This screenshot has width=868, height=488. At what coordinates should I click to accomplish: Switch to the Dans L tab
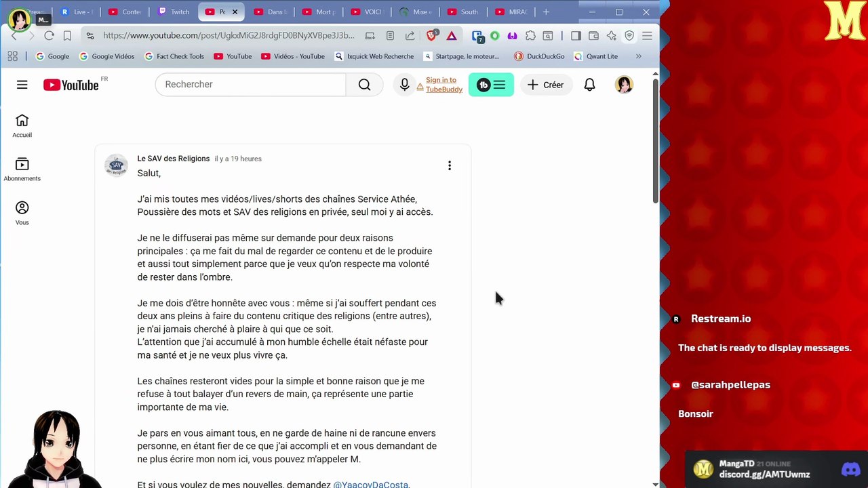tap(271, 12)
